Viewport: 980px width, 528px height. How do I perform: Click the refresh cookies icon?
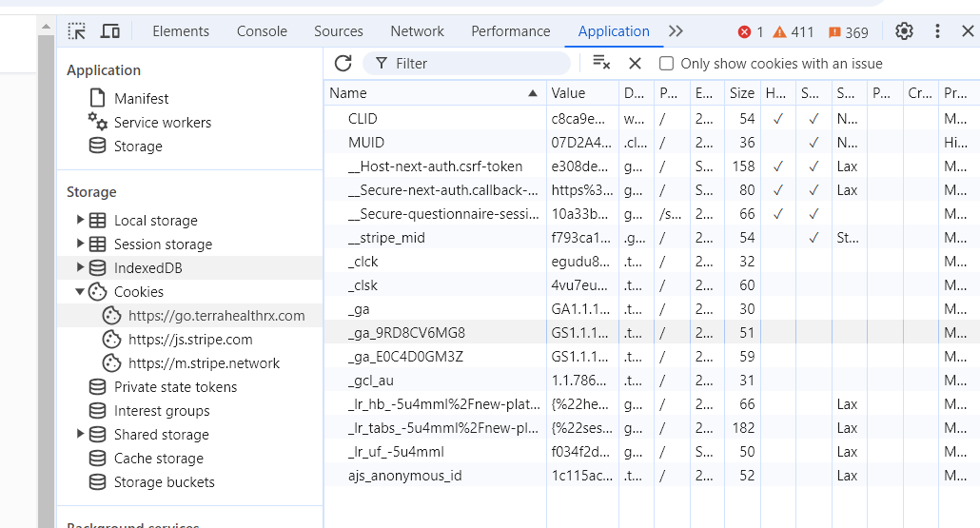pyautogui.click(x=343, y=64)
